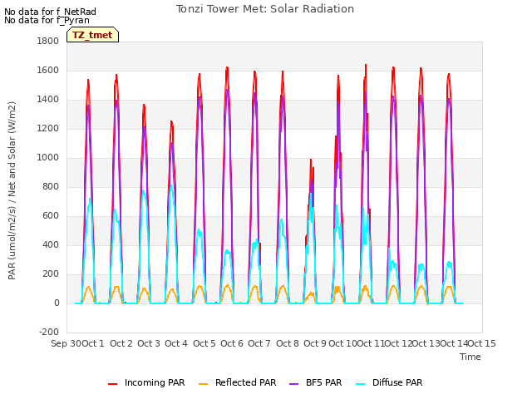Click the Oct 6 x-axis date label

(x=232, y=343)
